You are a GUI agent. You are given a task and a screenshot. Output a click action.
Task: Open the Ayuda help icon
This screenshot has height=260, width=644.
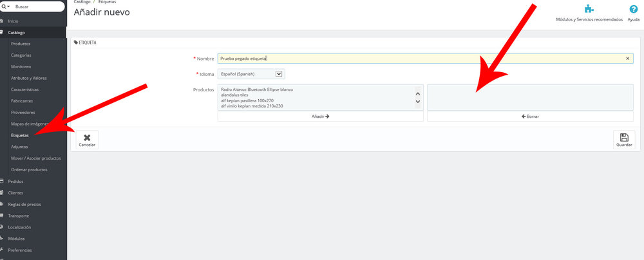point(633,10)
